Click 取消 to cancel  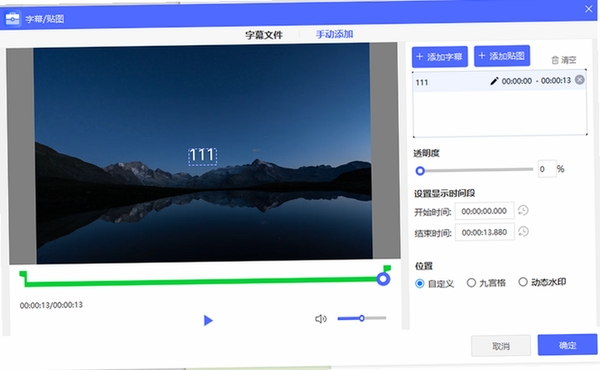(x=501, y=346)
